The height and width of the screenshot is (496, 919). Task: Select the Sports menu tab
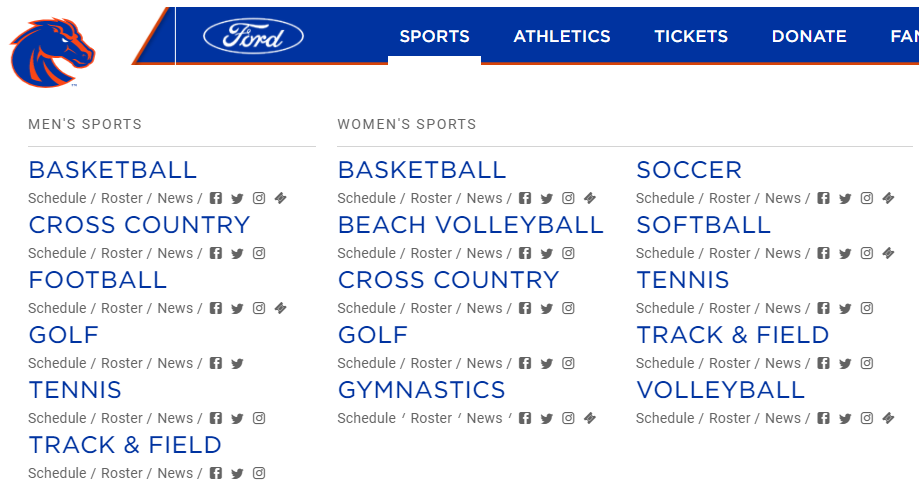tap(434, 37)
